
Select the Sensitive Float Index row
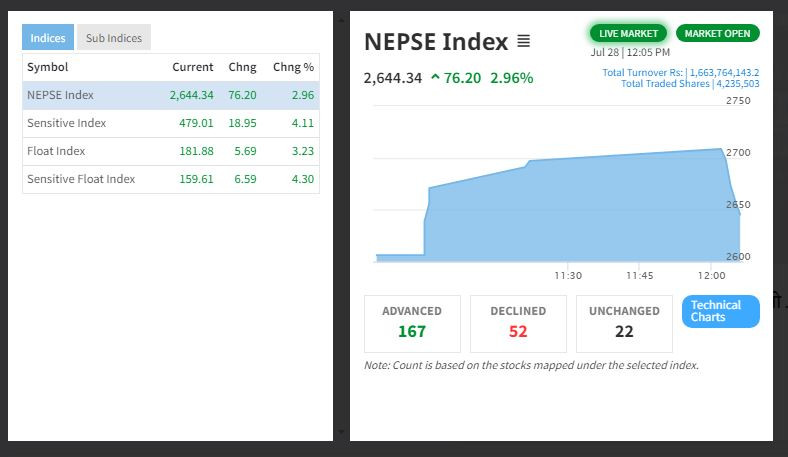coord(171,179)
